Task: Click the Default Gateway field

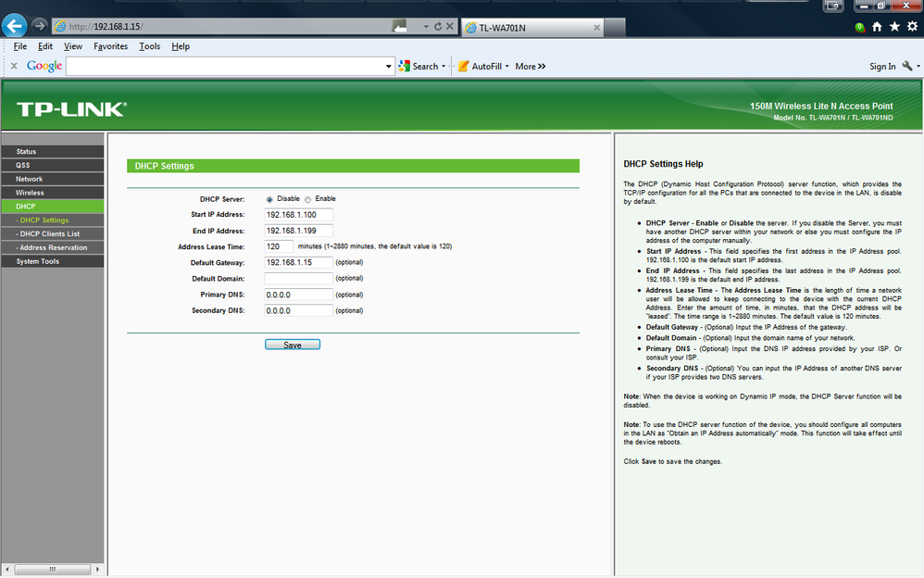Action: tap(298, 262)
